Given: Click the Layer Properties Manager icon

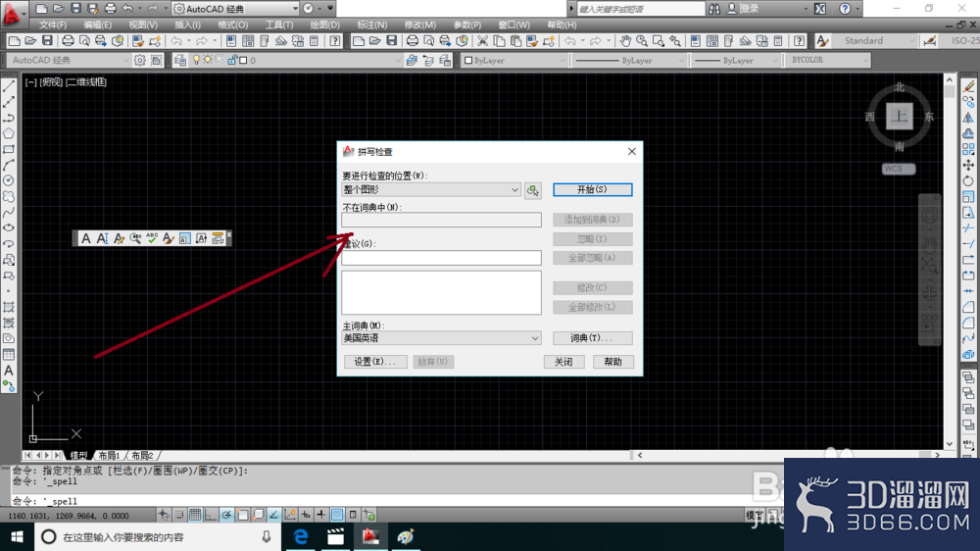Looking at the screenshot, I should (x=180, y=61).
